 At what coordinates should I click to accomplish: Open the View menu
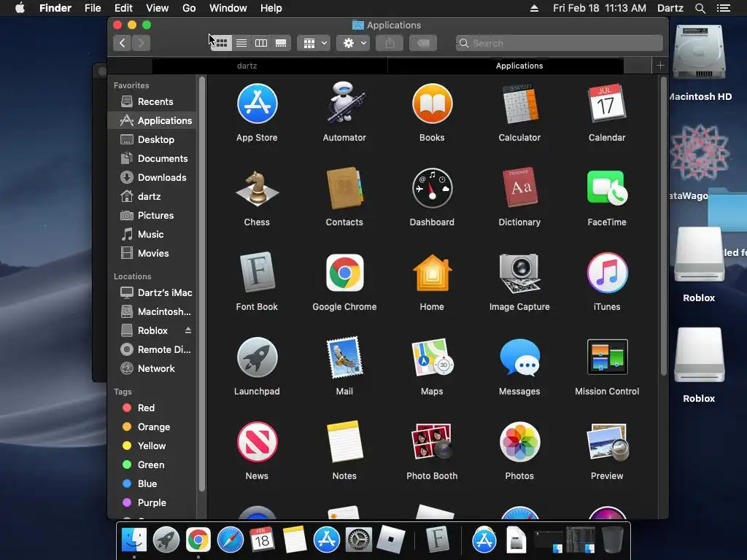[x=158, y=8]
